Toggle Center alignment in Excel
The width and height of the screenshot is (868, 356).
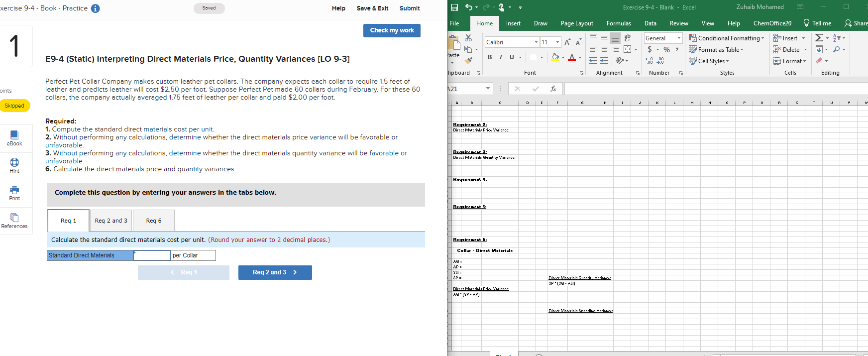pos(604,49)
